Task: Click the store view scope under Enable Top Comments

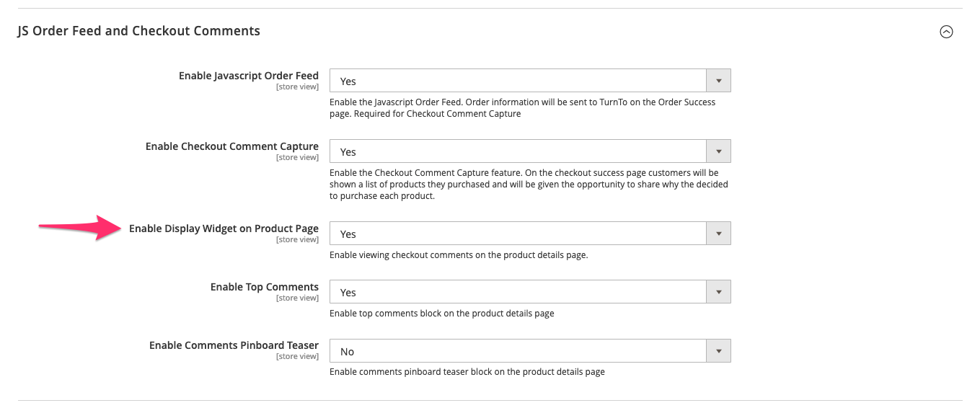Action: click(x=296, y=298)
